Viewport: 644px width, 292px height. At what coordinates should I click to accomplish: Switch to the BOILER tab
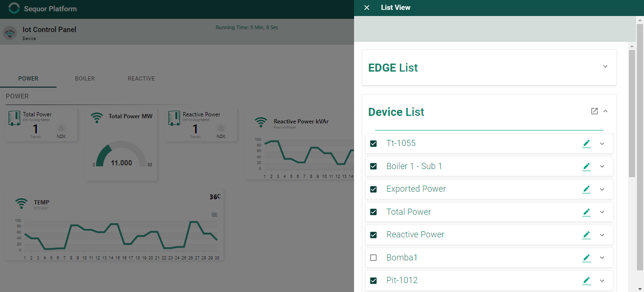coord(85,79)
